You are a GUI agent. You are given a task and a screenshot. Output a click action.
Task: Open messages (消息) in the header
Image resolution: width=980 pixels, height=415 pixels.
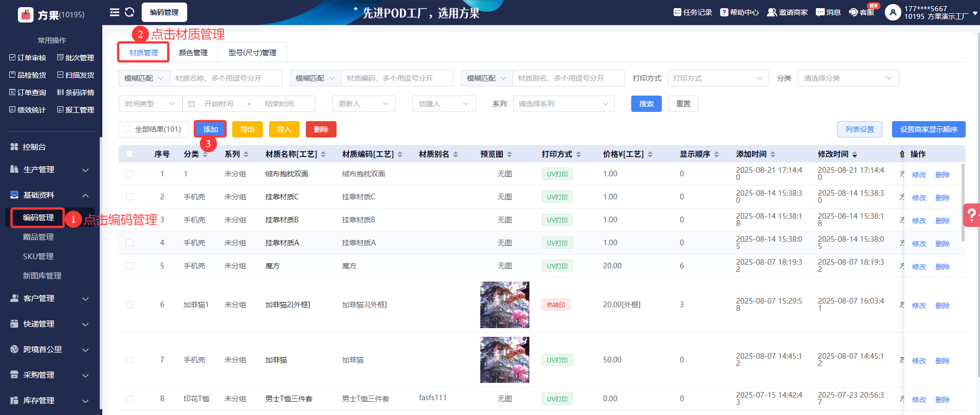tap(828, 12)
